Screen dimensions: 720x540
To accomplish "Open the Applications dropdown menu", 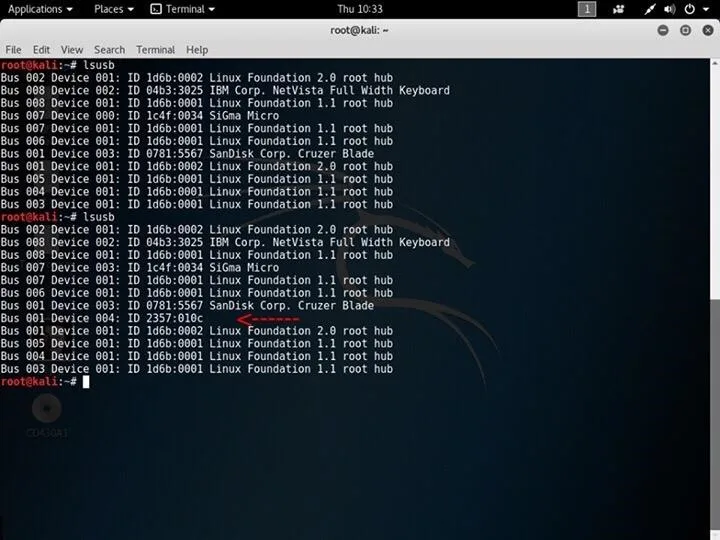I will [40, 9].
